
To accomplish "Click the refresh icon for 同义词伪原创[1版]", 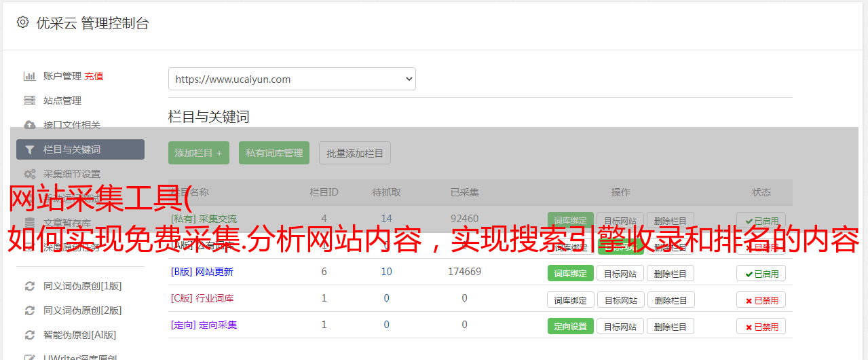I will (30, 286).
